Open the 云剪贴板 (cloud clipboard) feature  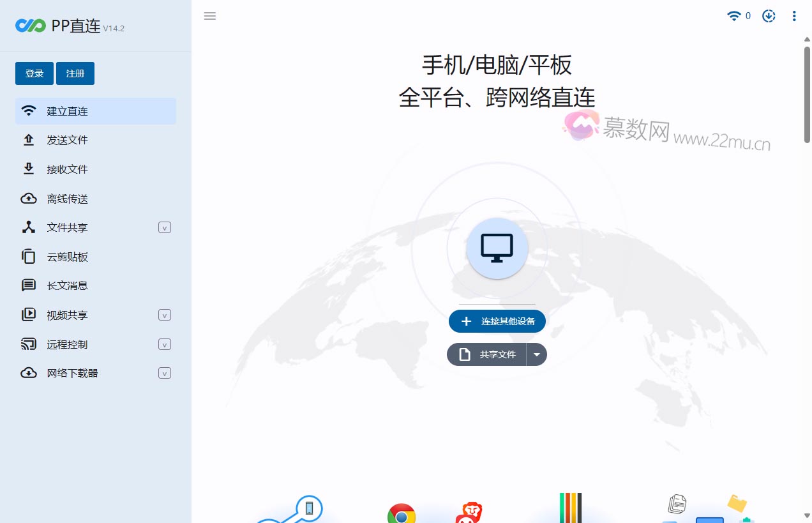66,257
